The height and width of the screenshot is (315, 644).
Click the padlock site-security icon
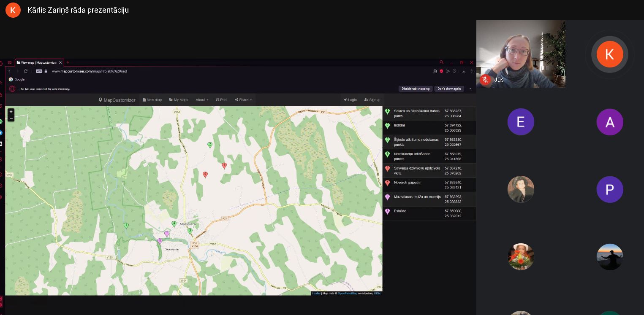[46, 71]
